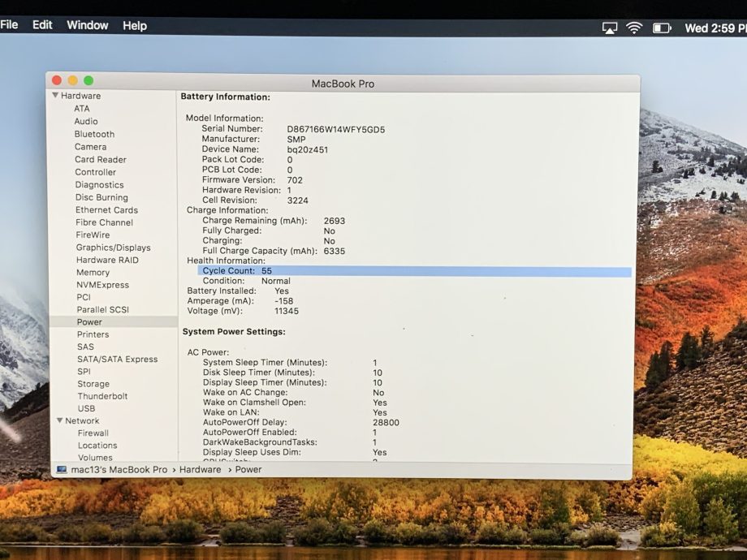The image size is (747, 560).
Task: Open the Help menu
Action: click(134, 25)
